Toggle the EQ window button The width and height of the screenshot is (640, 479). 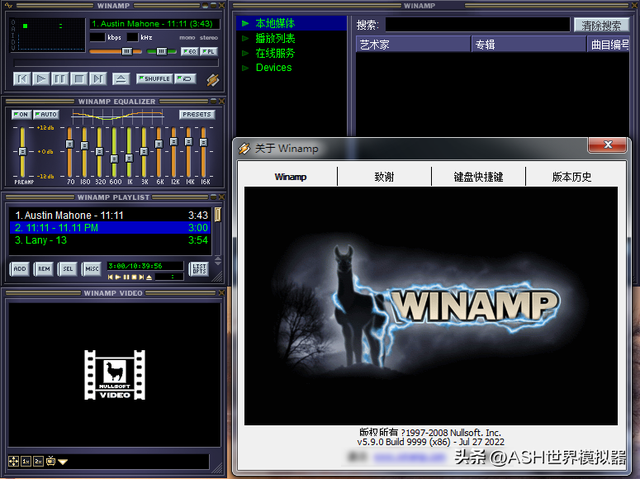coord(189,52)
